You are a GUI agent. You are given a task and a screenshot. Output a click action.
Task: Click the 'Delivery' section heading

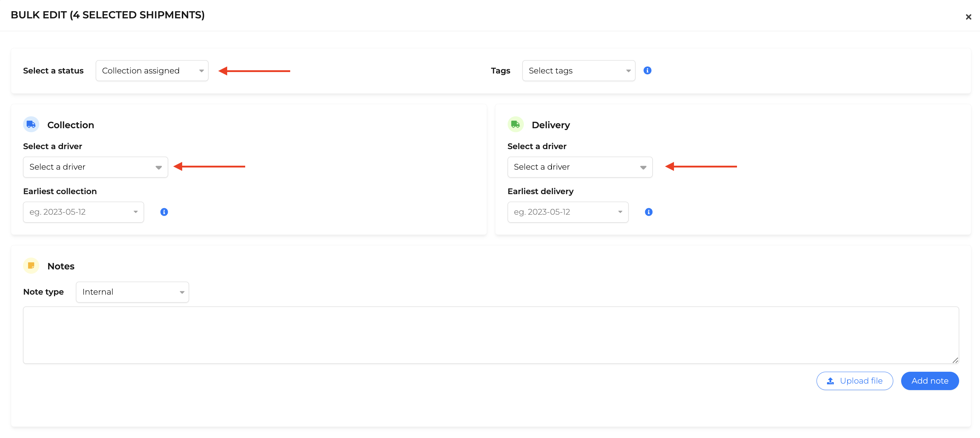(x=550, y=125)
